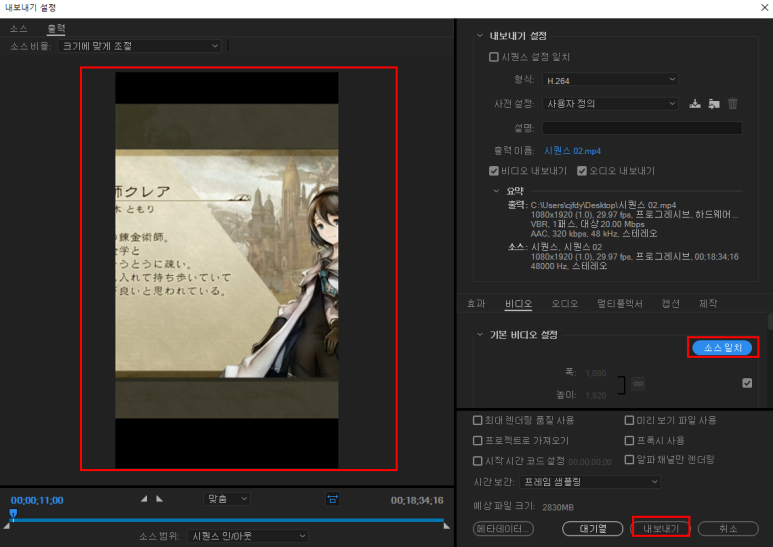
Task: Enable 시퀀스 설정 일치 checkbox
Action: point(493,57)
